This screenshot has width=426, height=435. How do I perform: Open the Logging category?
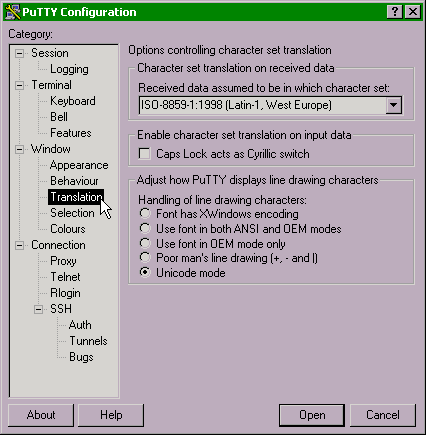pyautogui.click(x=69, y=69)
